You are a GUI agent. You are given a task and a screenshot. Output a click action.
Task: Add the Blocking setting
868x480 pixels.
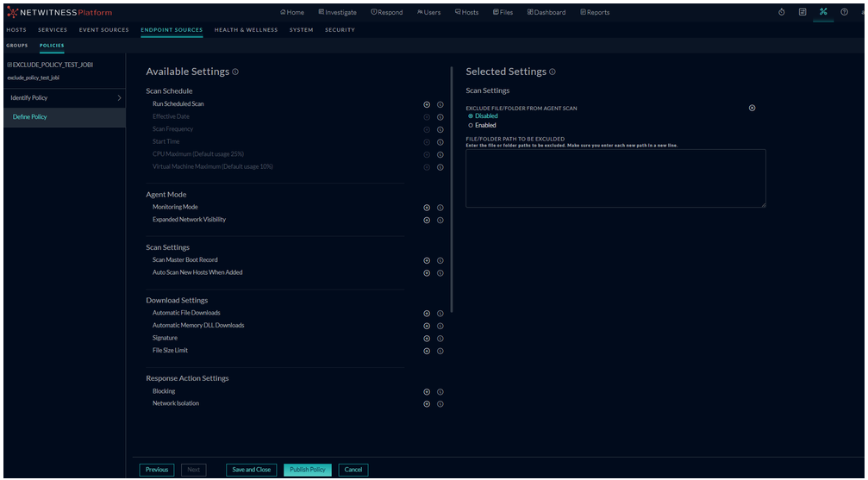(427, 392)
